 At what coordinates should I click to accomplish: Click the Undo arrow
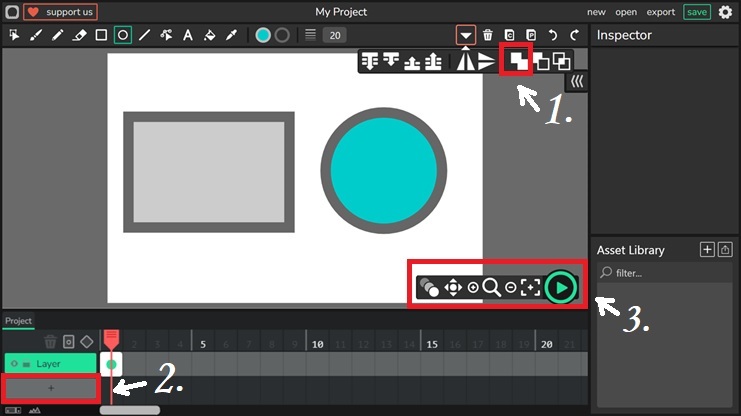[553, 35]
